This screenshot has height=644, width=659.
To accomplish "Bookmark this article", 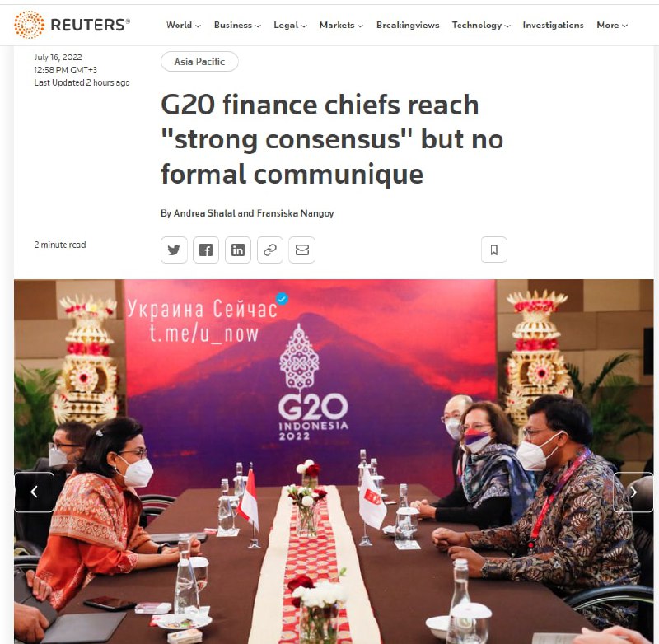I will pyautogui.click(x=493, y=250).
